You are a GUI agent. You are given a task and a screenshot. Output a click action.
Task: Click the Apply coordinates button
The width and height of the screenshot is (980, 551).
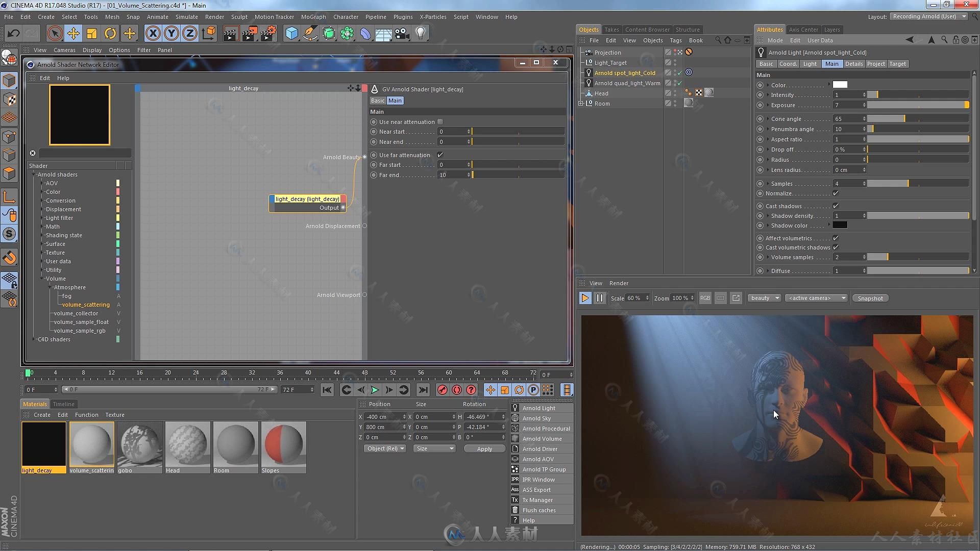pos(484,449)
